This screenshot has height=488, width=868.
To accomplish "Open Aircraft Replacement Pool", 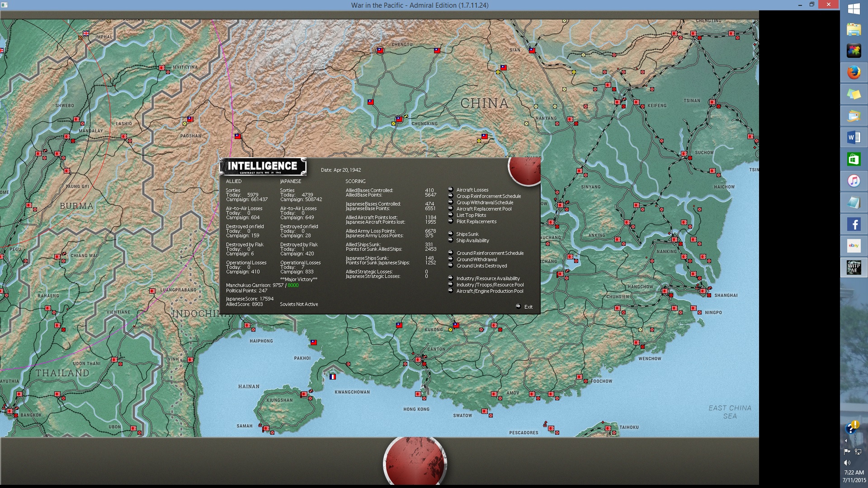I will click(484, 209).
